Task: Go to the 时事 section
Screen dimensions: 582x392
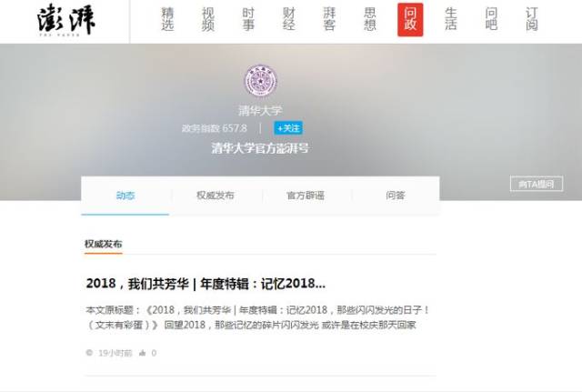Action: coord(248,19)
